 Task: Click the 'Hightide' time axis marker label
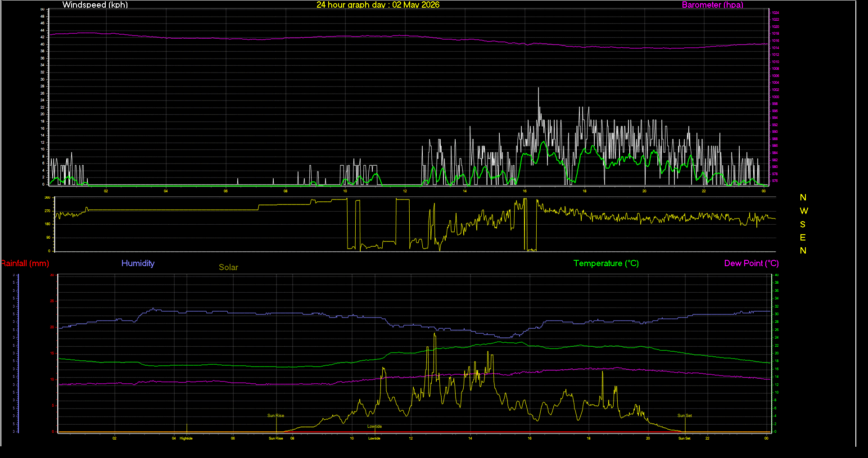186,438
